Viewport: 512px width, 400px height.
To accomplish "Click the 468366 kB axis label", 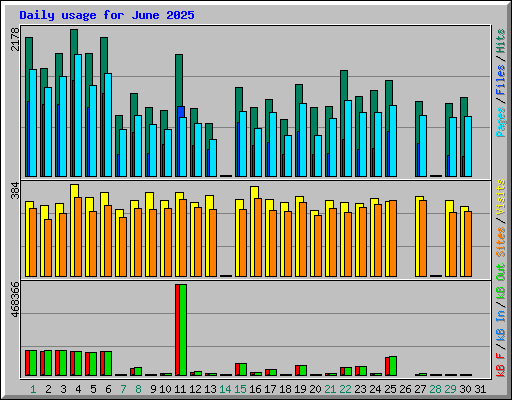I will pos(15,299).
